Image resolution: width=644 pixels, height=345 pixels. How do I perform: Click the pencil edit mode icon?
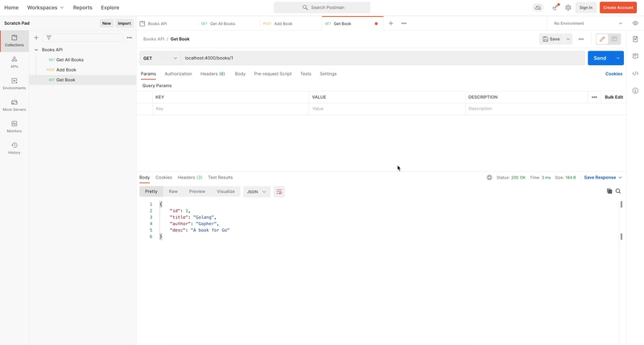coord(602,39)
